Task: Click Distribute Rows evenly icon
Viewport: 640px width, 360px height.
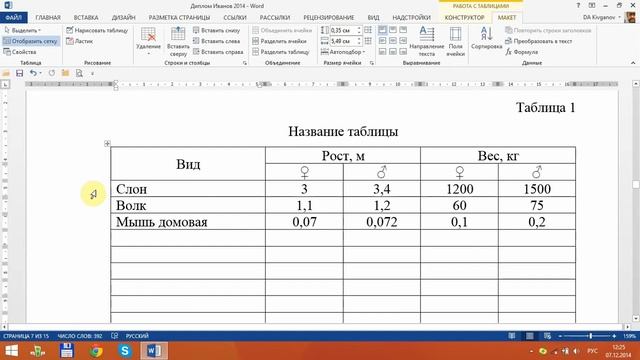Action: click(x=368, y=30)
